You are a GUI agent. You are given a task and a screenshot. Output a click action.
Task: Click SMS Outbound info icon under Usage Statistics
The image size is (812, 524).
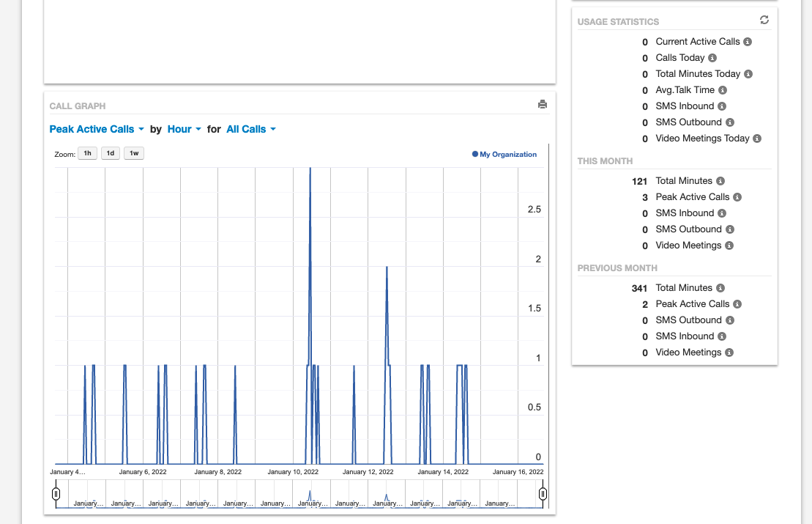click(x=730, y=122)
